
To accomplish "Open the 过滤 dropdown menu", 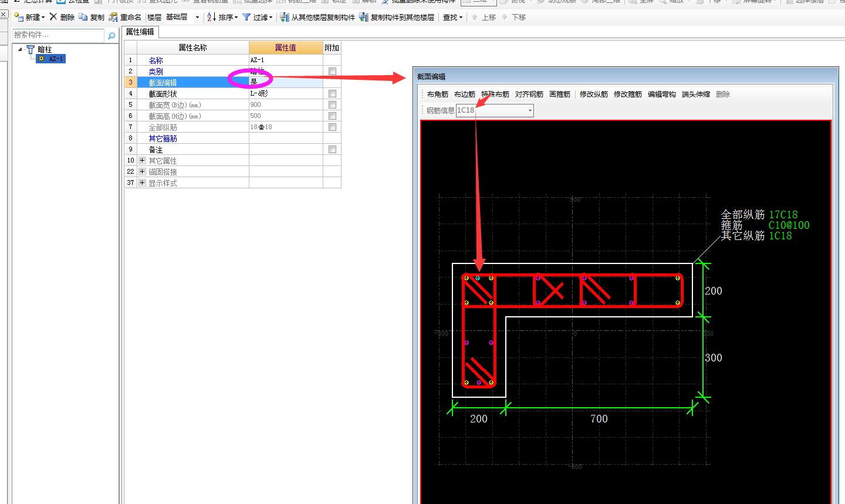I will tap(271, 18).
